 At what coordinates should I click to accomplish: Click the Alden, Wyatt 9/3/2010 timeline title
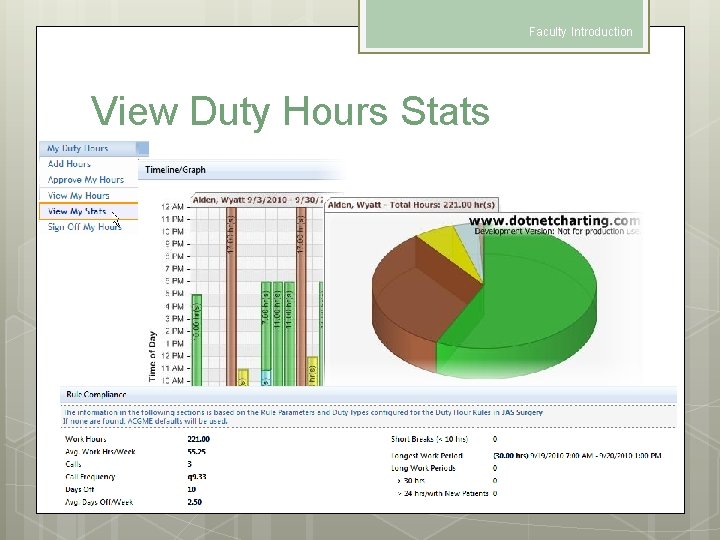[x=258, y=200]
